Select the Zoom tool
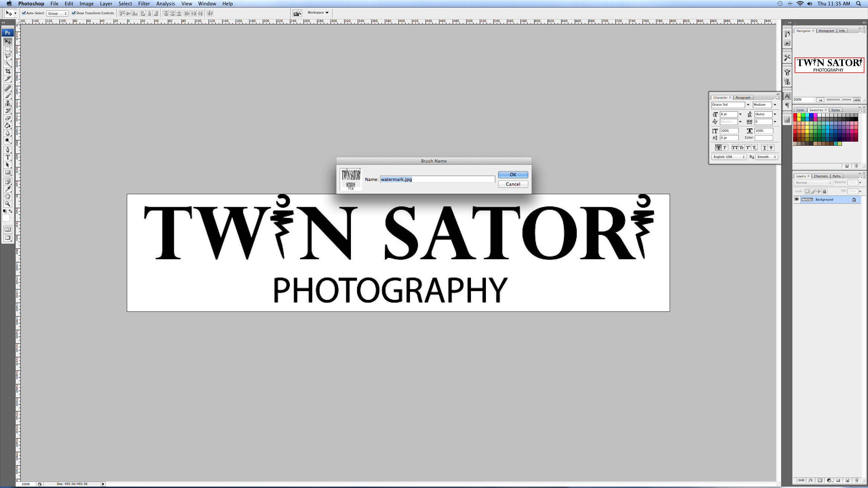The image size is (868, 488). (x=8, y=204)
